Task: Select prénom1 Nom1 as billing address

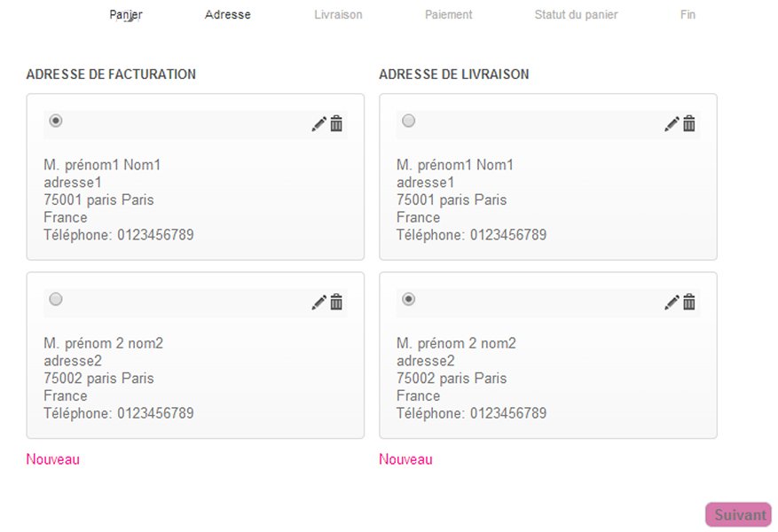Action: click(56, 121)
